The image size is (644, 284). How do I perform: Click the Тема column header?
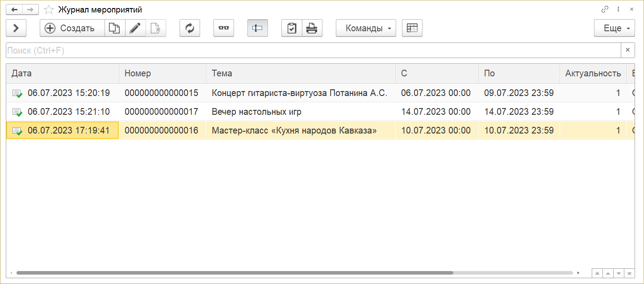pyautogui.click(x=300, y=74)
